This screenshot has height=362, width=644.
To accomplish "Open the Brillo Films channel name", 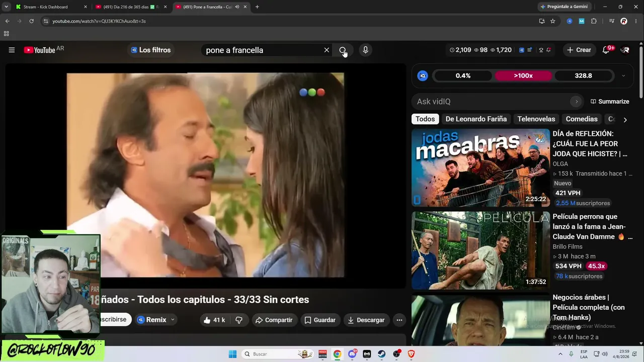I will click(568, 247).
